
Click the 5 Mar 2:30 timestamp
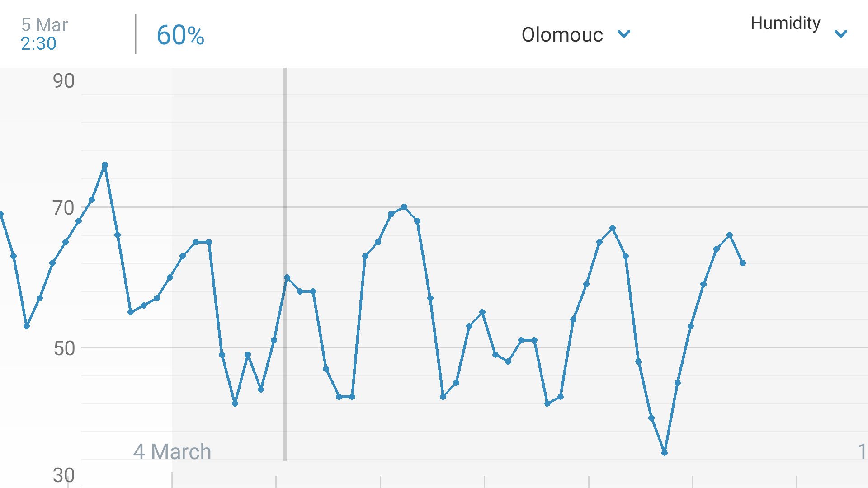click(44, 34)
